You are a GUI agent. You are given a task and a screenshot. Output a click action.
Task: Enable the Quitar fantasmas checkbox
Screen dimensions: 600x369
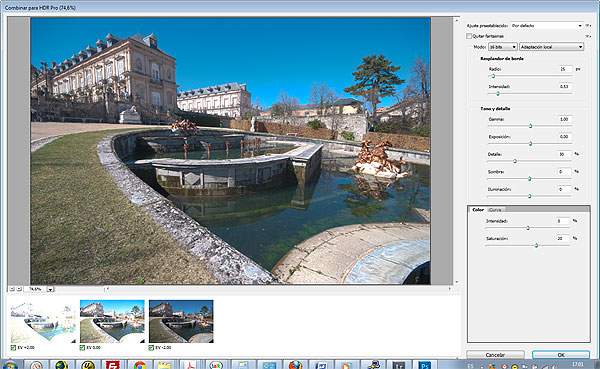tap(469, 36)
